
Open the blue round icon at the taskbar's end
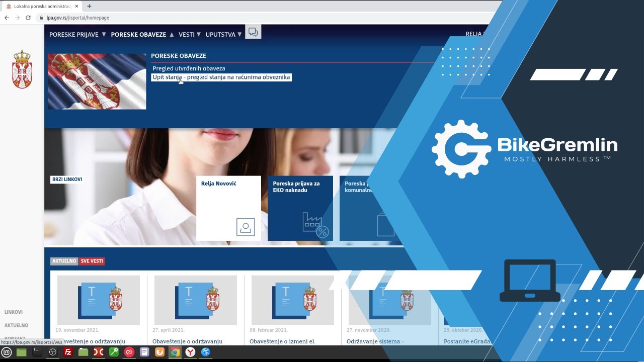click(x=206, y=352)
